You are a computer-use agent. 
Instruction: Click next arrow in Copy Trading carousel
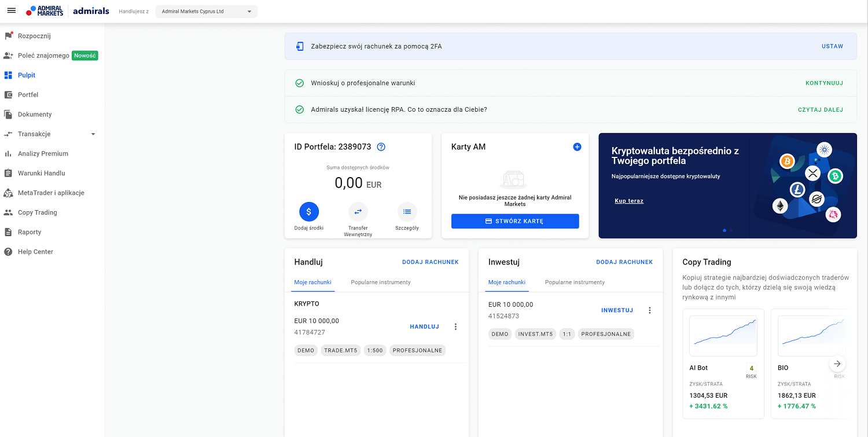[837, 364]
